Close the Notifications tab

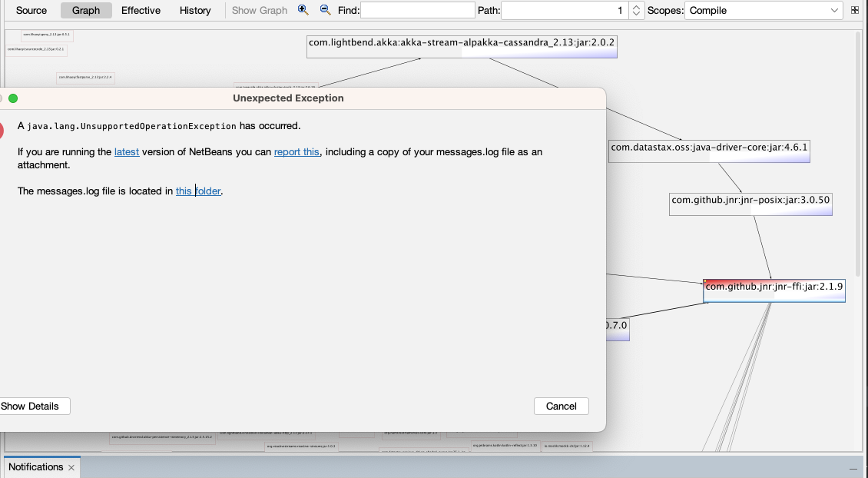(x=70, y=466)
